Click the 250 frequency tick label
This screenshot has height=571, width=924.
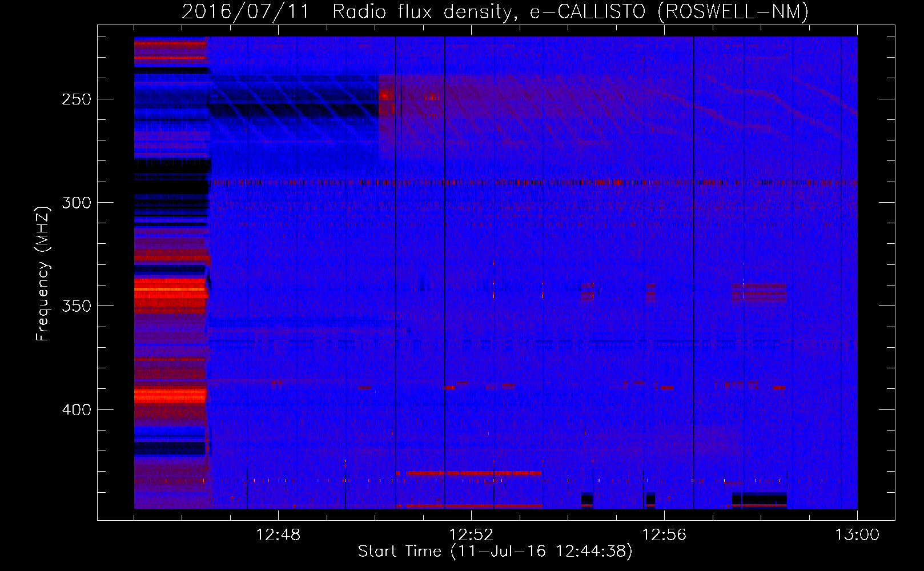[77, 99]
